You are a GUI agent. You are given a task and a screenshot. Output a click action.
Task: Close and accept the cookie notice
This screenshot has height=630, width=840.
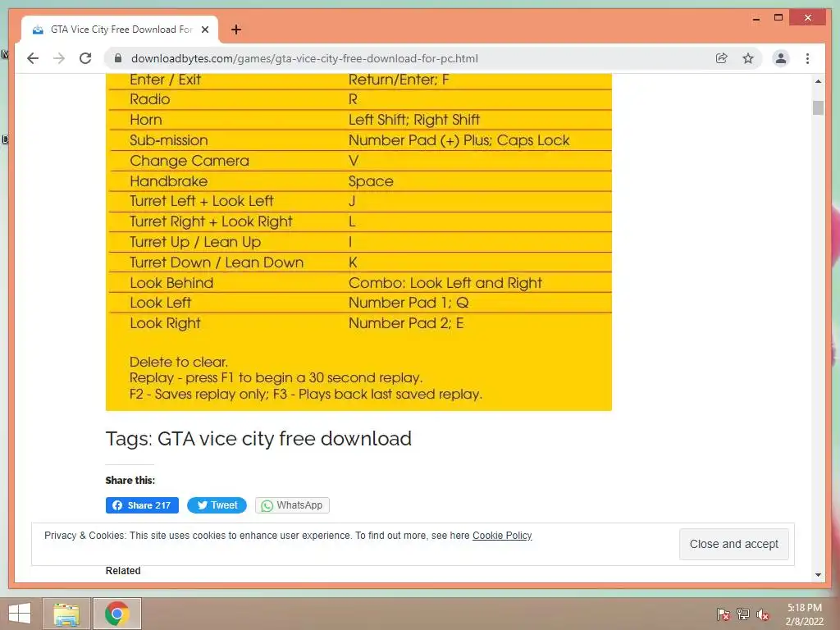(x=734, y=544)
